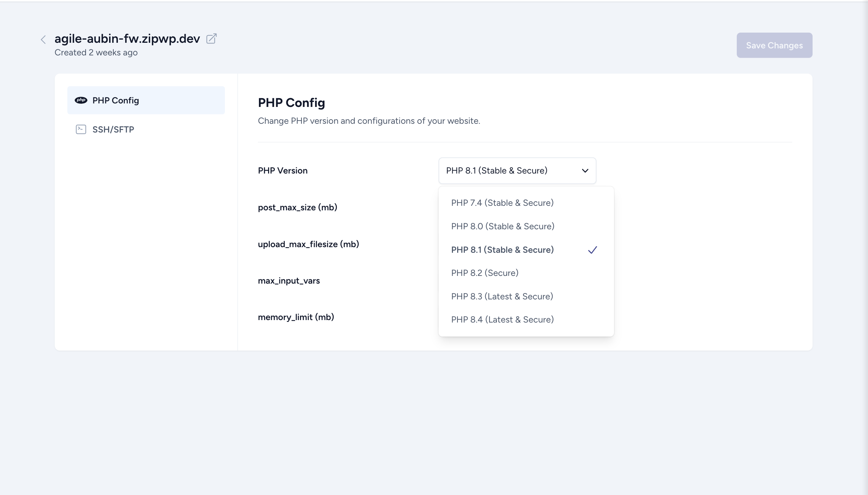This screenshot has width=868, height=495.
Task: Pick the PHP 8.1 (Stable & Secure) entry
Action: (502, 250)
